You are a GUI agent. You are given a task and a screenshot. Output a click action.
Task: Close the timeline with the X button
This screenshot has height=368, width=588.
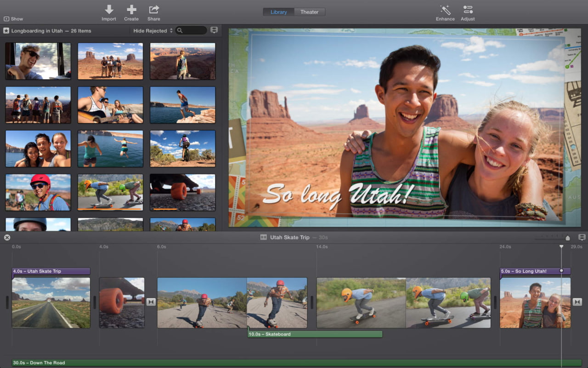tap(7, 237)
